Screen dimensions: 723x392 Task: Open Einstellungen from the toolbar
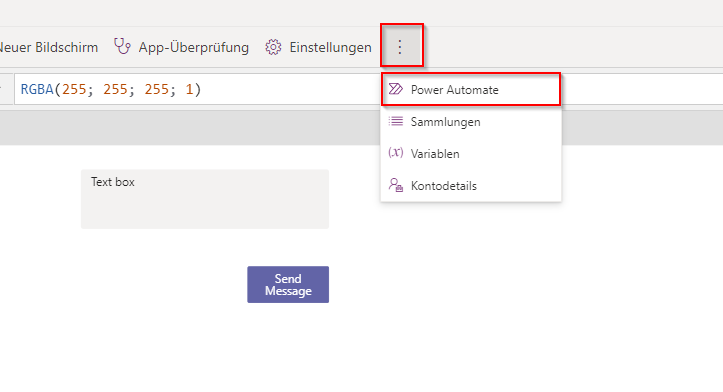pyautogui.click(x=319, y=47)
